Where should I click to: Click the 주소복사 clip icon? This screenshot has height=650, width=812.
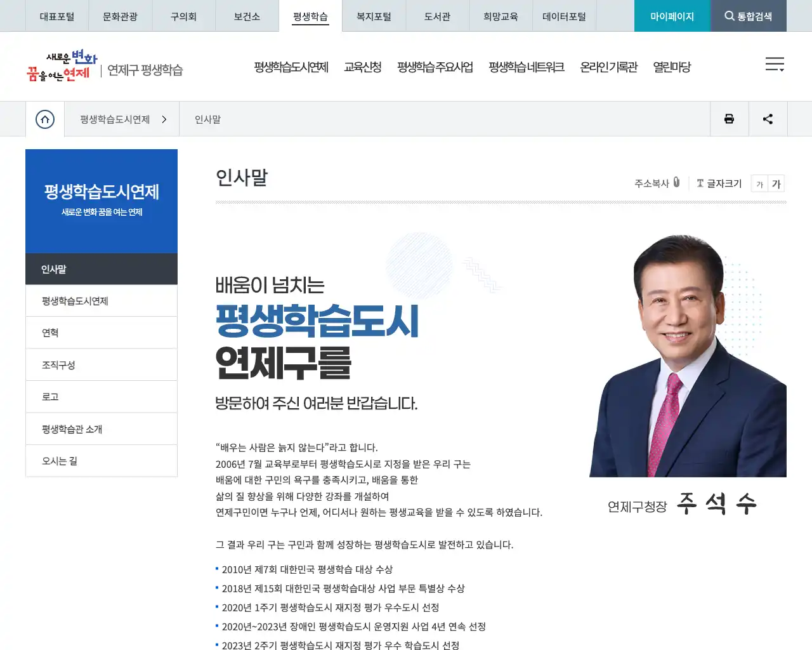[676, 183]
